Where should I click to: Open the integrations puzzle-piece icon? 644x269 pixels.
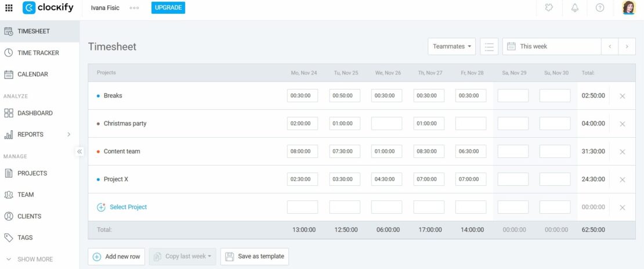549,8
